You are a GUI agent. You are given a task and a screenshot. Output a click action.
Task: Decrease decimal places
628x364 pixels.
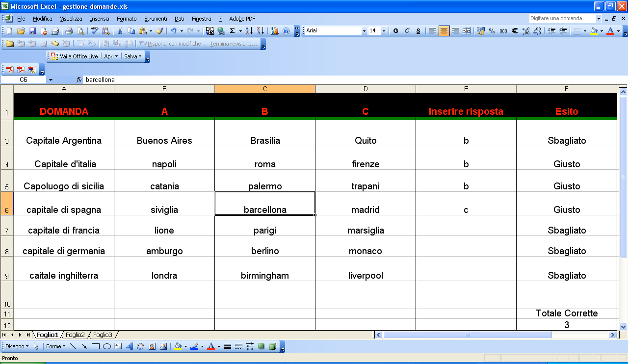537,31
